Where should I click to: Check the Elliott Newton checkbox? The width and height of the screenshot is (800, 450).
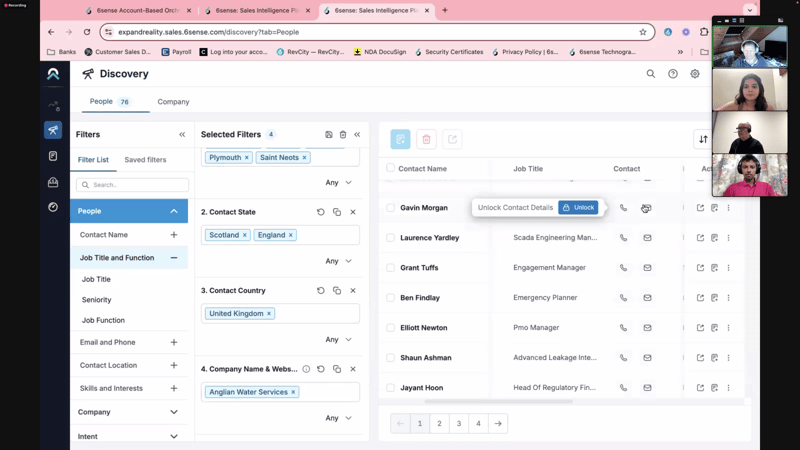click(x=390, y=328)
